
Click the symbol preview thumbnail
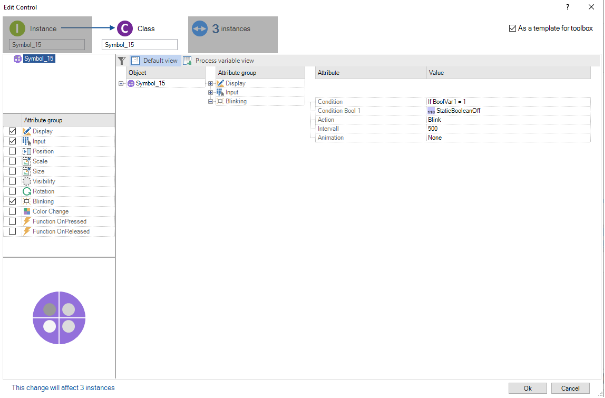59,318
